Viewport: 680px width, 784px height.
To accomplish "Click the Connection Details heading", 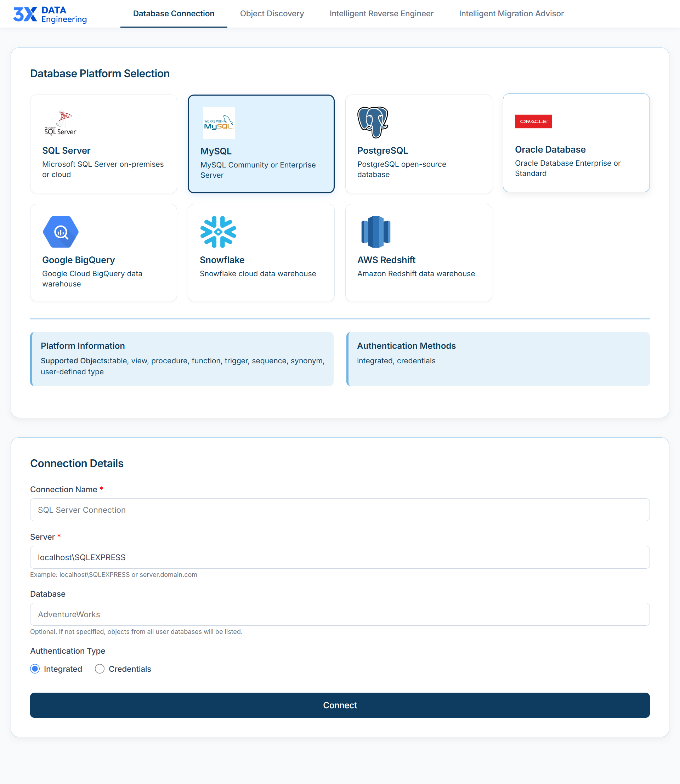I will [76, 463].
